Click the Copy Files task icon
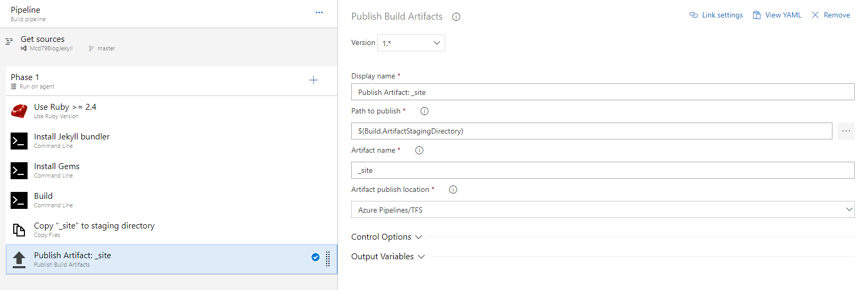 19,230
